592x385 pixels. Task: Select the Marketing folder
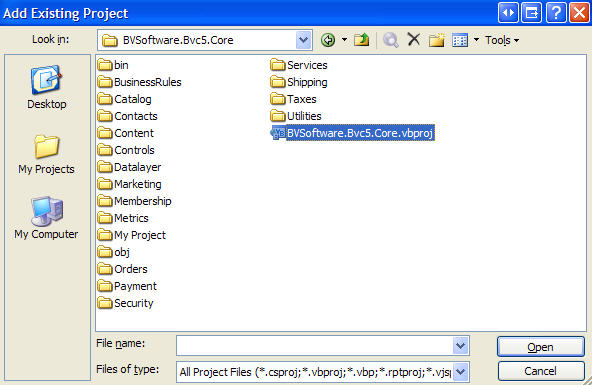130,184
